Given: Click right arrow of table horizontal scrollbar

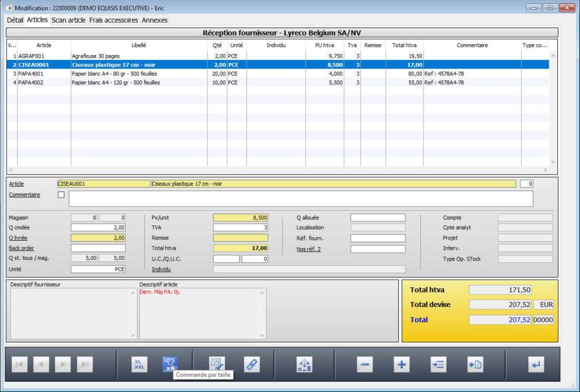Looking at the screenshot, I should pyautogui.click(x=545, y=170).
